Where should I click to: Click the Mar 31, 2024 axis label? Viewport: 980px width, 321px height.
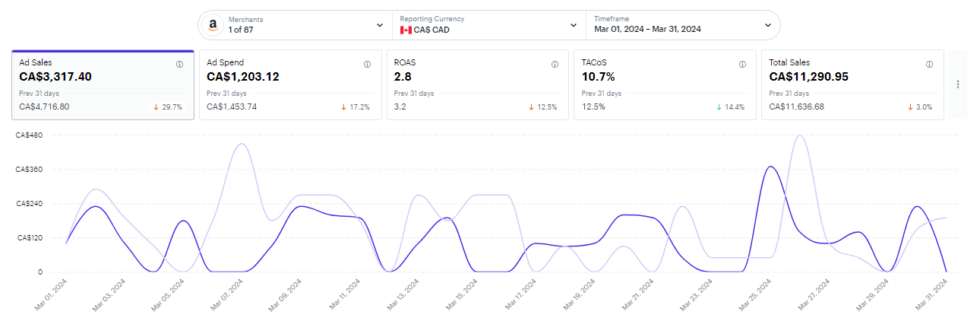[x=932, y=294]
